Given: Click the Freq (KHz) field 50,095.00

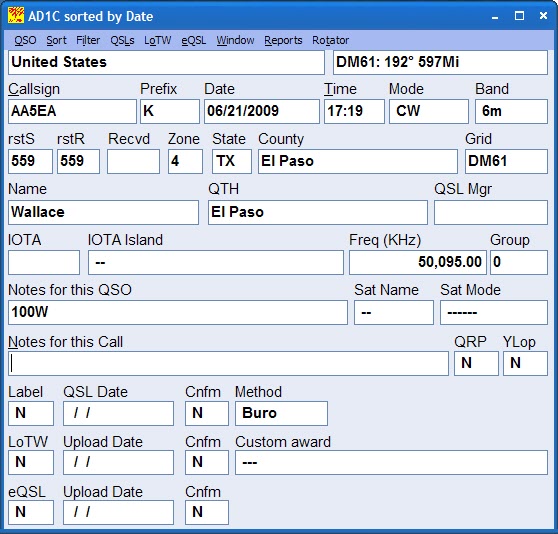Looking at the screenshot, I should [417, 262].
